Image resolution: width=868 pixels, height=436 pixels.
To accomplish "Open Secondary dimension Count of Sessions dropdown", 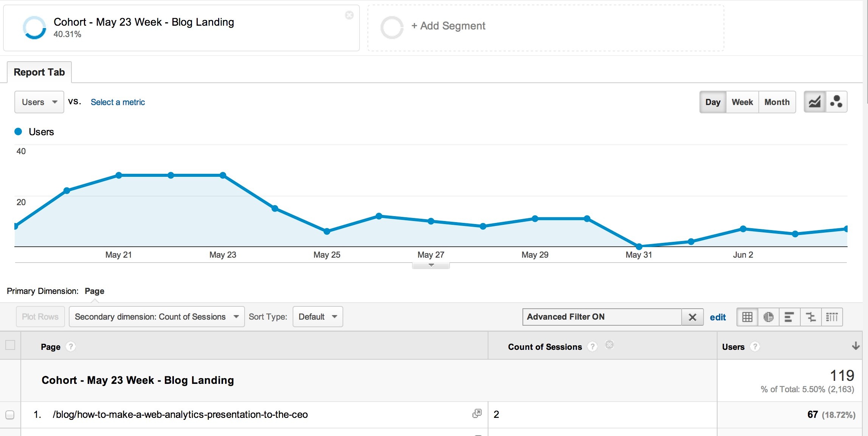I will click(157, 317).
